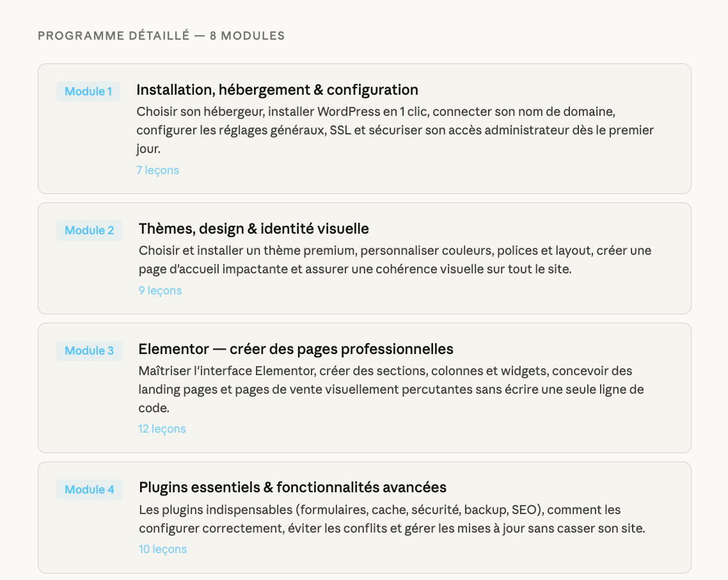Open the "10 leçons" lesson count
Viewport: 728px width, 580px height.
(162, 549)
